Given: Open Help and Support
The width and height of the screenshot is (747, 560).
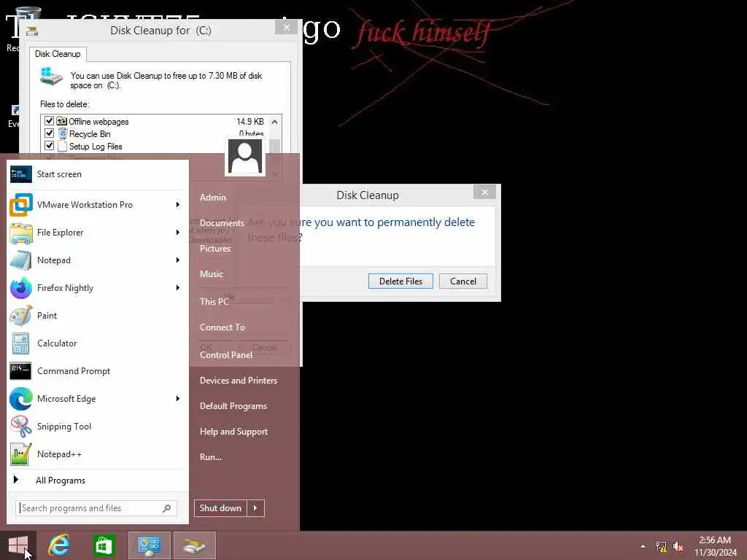Looking at the screenshot, I should coord(234,432).
